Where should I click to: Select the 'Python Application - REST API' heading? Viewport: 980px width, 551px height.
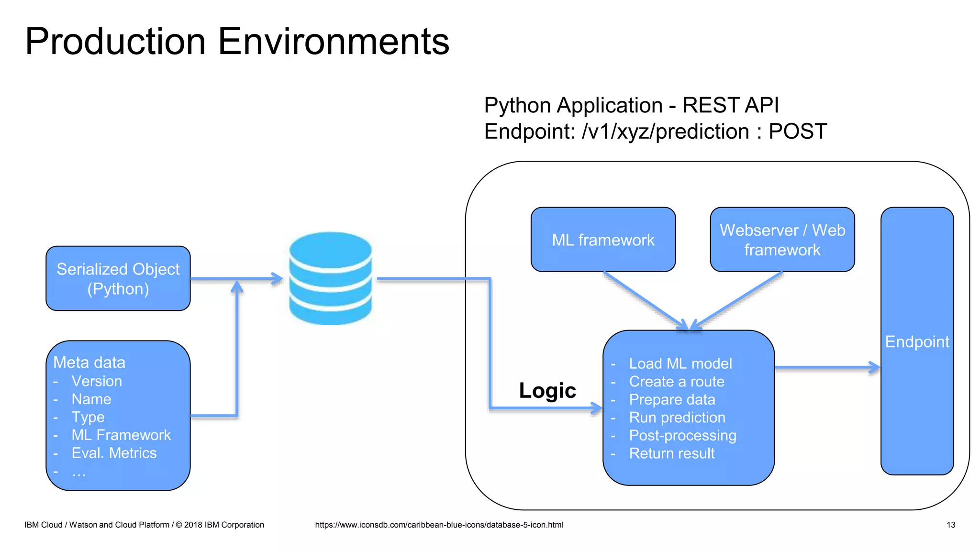coord(631,105)
